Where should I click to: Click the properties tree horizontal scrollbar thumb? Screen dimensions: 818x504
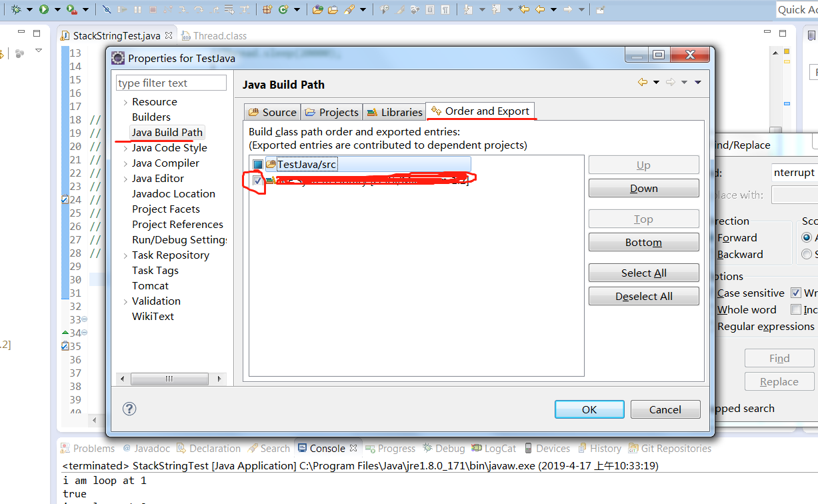169,379
